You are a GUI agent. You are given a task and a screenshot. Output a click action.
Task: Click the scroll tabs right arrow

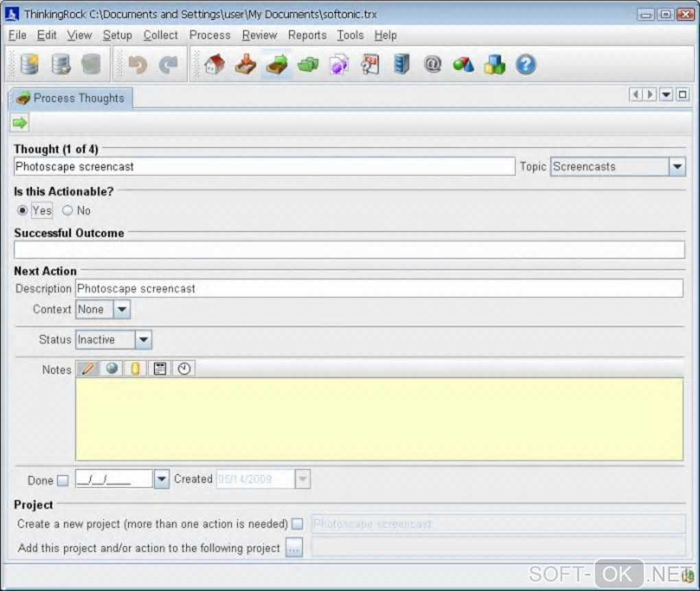(650, 94)
